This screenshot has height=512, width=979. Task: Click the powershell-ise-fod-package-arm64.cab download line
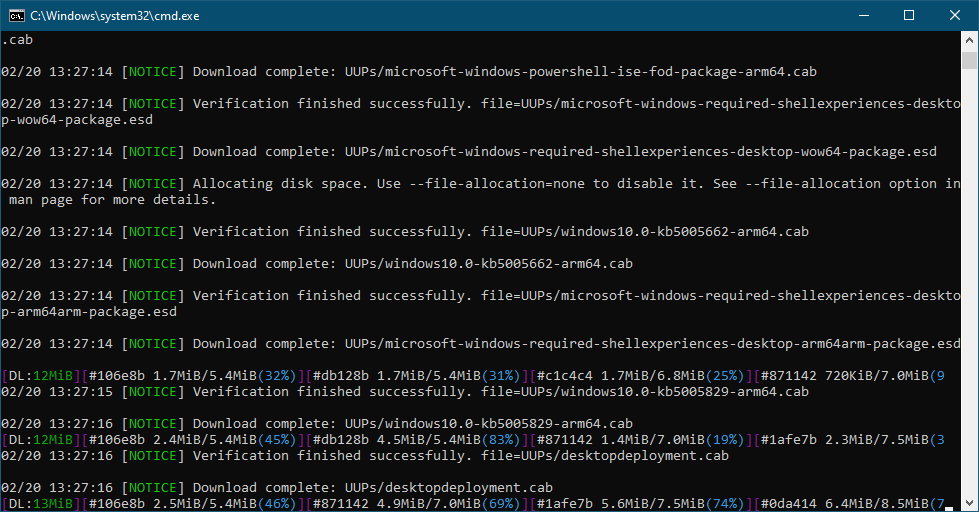[409, 72]
